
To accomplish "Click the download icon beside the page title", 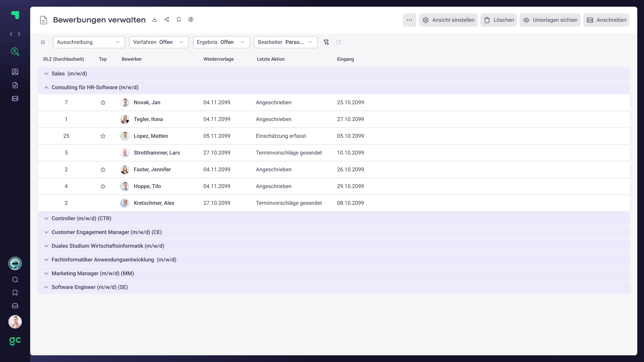I will tap(155, 20).
